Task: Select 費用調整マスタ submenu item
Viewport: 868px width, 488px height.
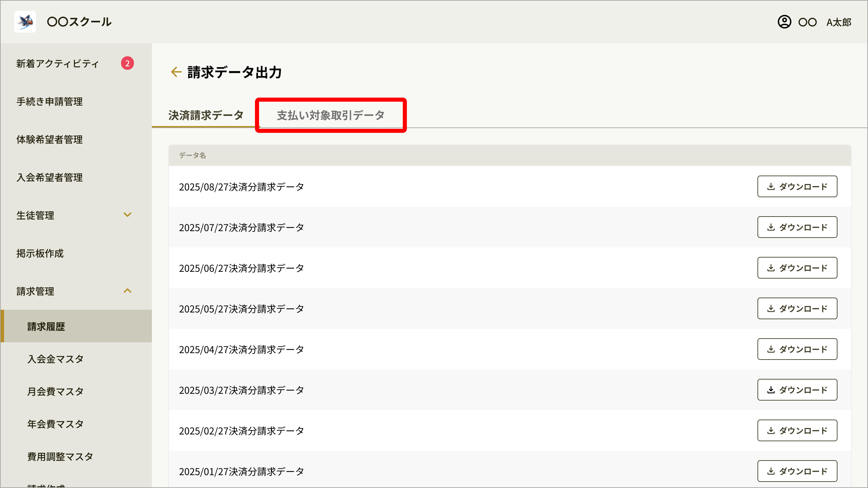Action: (x=60, y=457)
